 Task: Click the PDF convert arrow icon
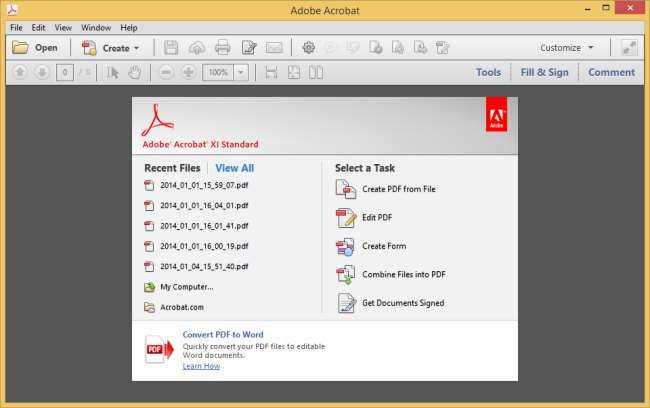[159, 350]
